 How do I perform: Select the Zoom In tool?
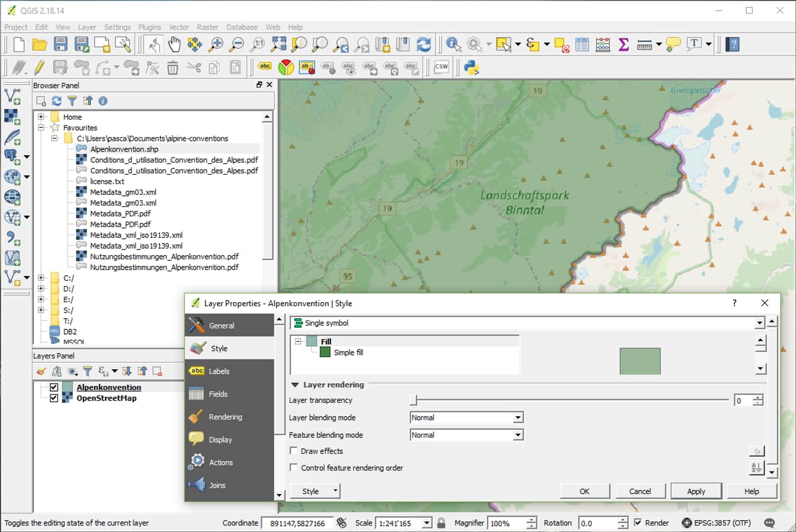(x=218, y=44)
